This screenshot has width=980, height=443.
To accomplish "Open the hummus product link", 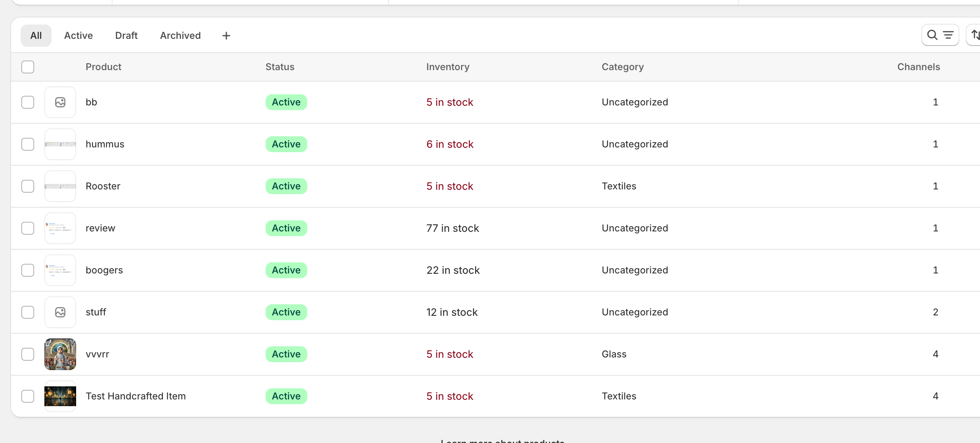I will tap(105, 144).
